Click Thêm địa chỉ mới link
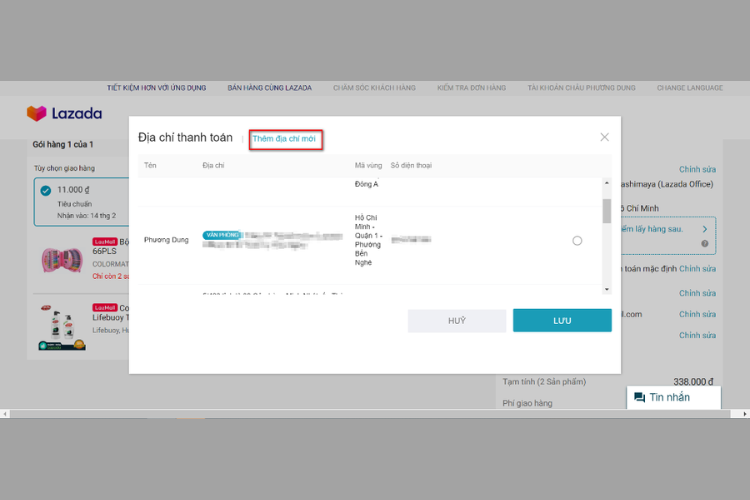This screenshot has width=750, height=500. pos(284,139)
